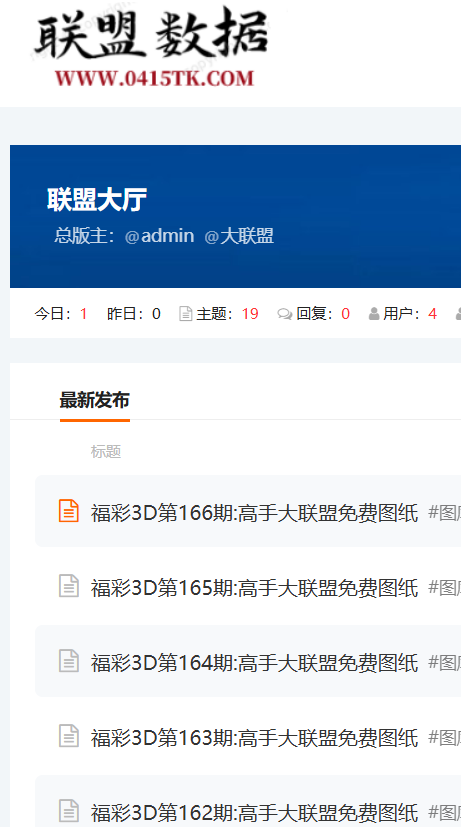Open the 联盟数据 site logo
This screenshot has width=461, height=827.
[x=151, y=47]
